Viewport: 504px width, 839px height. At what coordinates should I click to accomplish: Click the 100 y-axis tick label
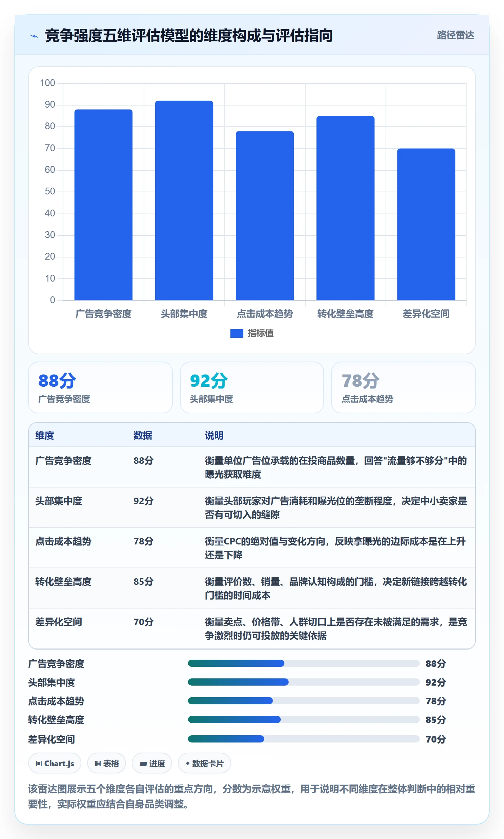[x=47, y=83]
